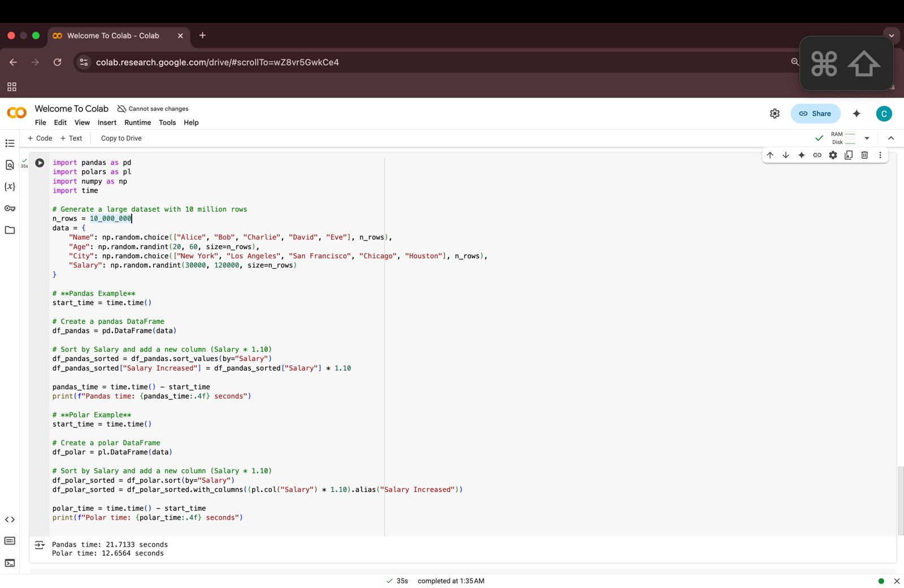Click the RAM Disk usage indicator
904x588 pixels.
pos(843,138)
